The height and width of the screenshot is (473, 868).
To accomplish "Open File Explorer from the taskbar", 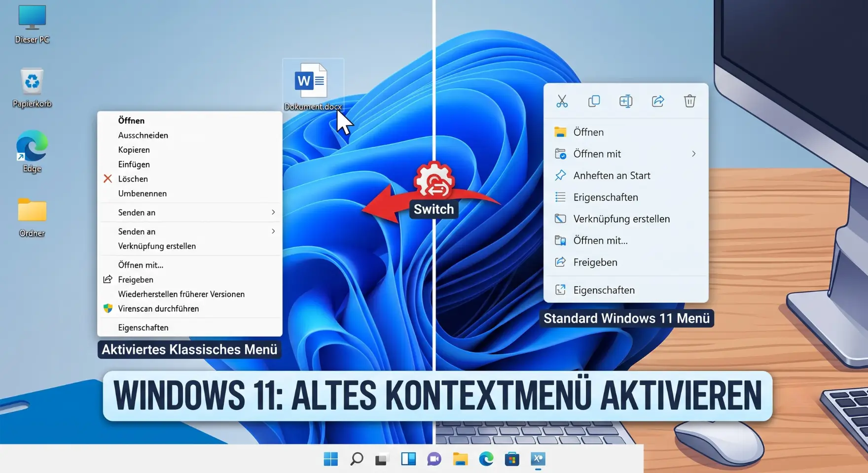I will pos(460,459).
